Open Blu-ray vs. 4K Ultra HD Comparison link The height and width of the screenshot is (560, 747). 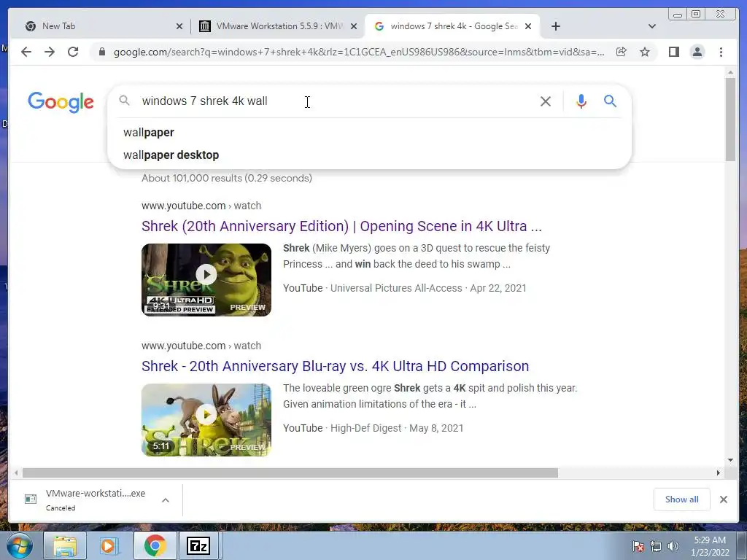point(336,366)
